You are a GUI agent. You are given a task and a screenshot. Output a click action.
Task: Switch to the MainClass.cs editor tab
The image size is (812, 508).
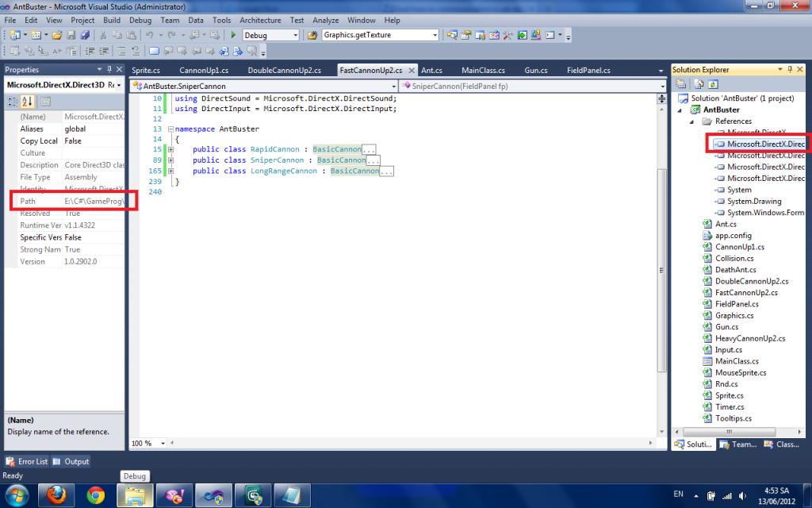tap(483, 70)
